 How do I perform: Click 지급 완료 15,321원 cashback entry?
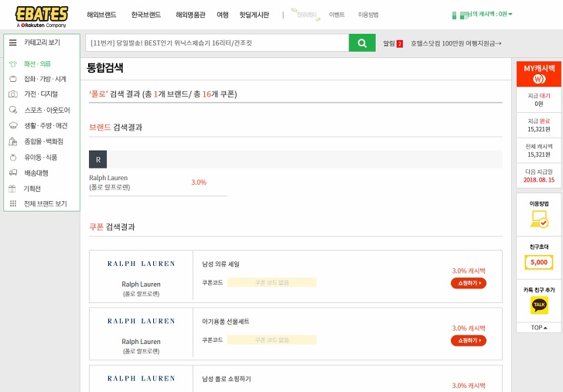[539, 125]
